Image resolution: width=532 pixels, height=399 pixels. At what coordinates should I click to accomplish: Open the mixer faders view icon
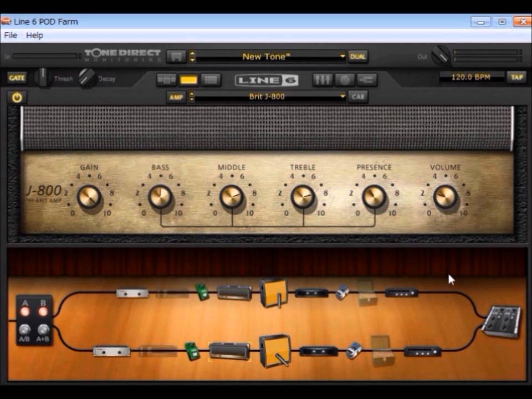[323, 80]
